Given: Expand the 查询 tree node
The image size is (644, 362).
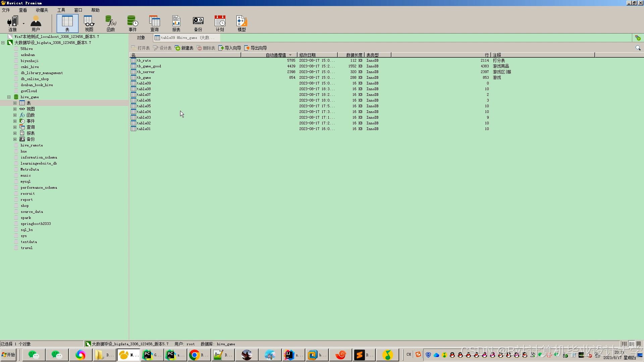Looking at the screenshot, I should (x=15, y=127).
